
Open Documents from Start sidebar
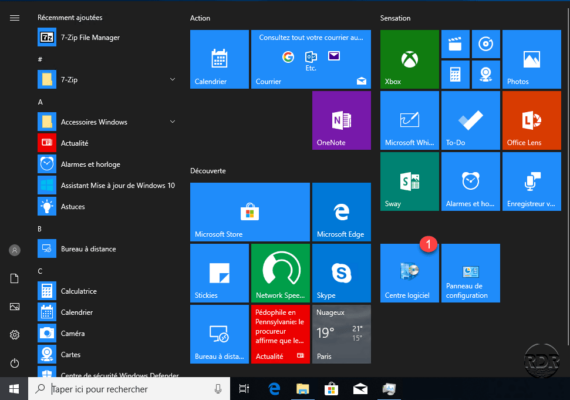pyautogui.click(x=15, y=279)
